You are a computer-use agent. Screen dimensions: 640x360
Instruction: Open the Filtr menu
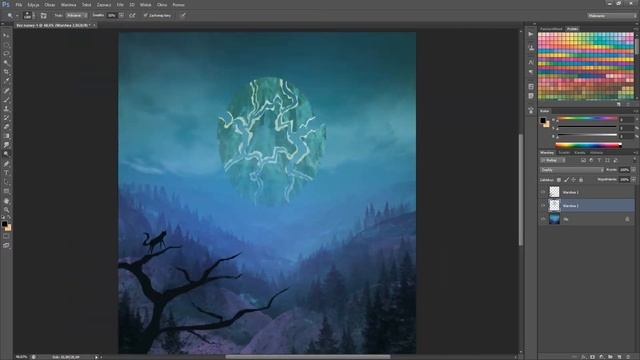(x=120, y=5)
